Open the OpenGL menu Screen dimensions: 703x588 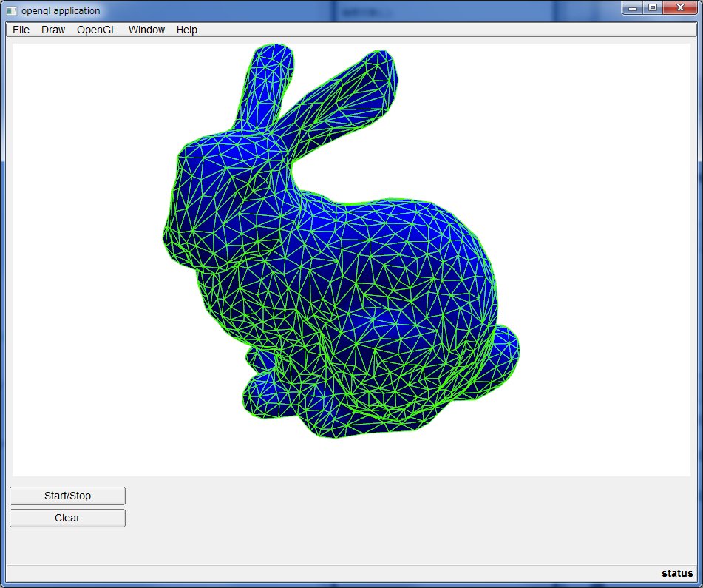click(97, 30)
